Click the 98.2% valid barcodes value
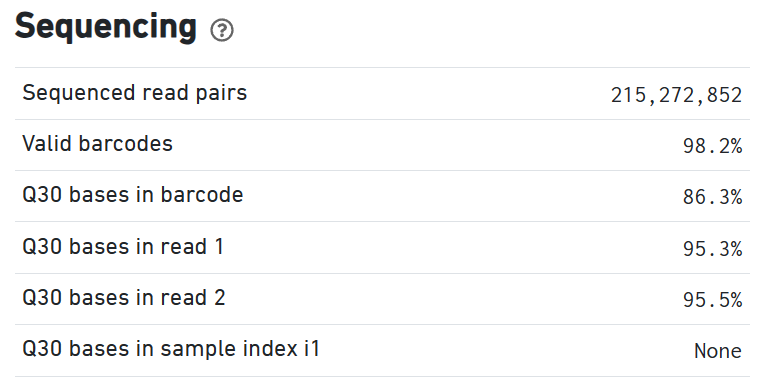 [713, 146]
